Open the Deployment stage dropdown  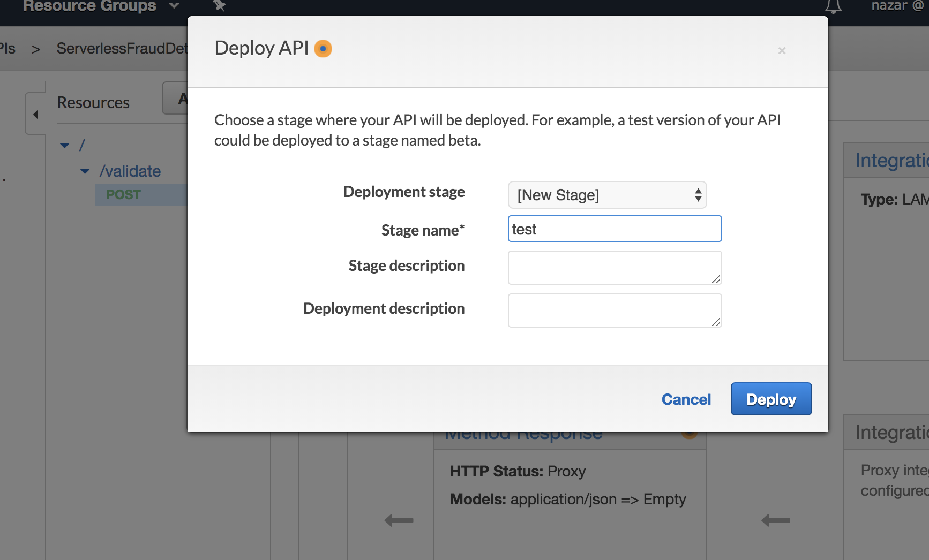coord(607,195)
